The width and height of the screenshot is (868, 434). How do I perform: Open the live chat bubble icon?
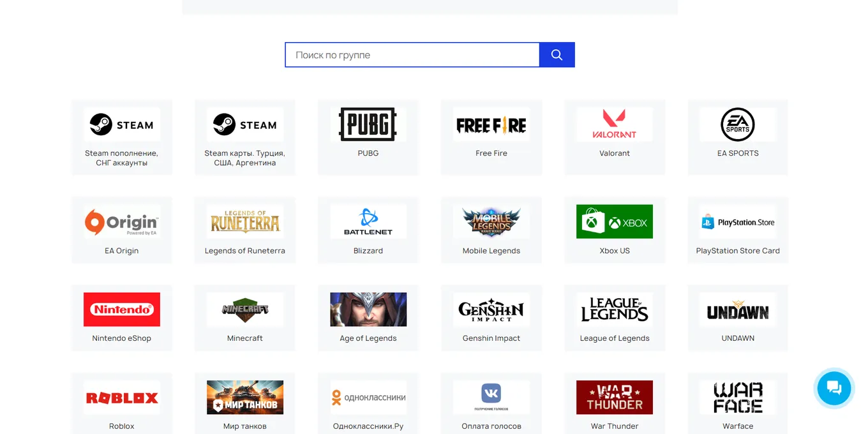pyautogui.click(x=834, y=387)
